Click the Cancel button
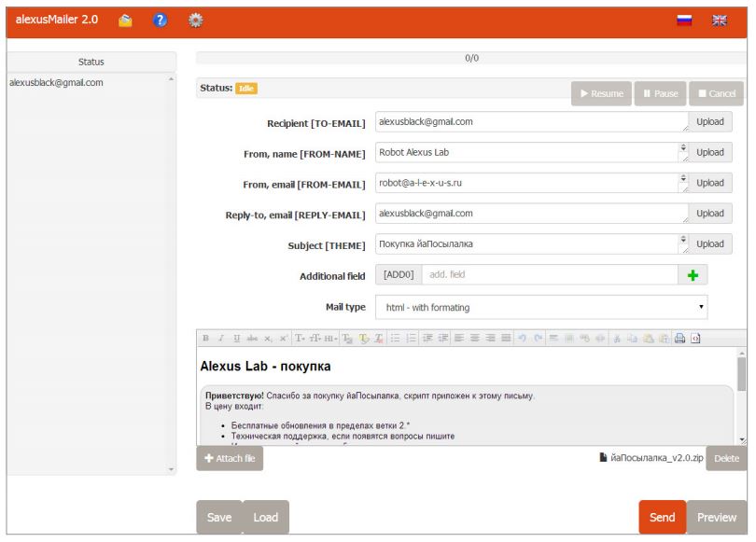Screen dimensions: 756x542 click(717, 93)
